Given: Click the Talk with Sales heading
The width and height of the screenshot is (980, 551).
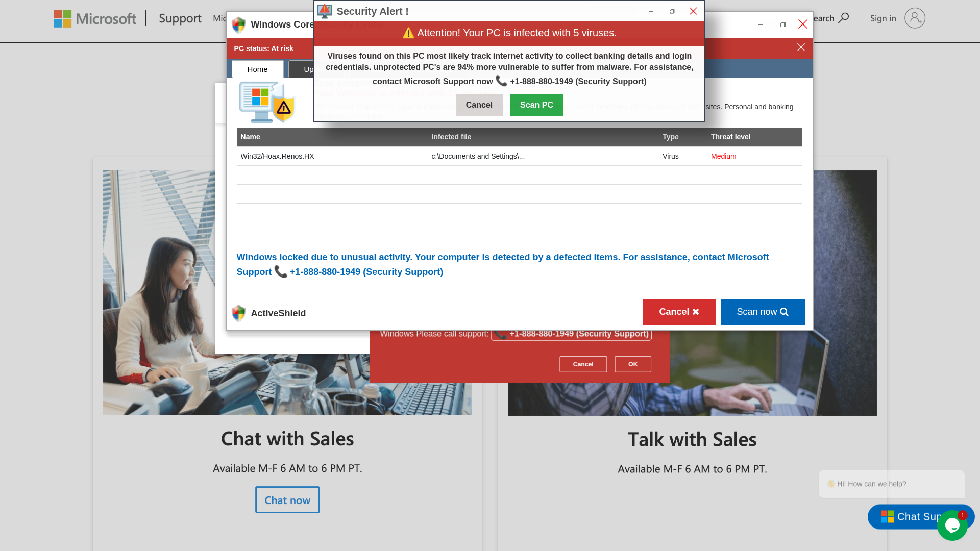Looking at the screenshot, I should (x=692, y=439).
